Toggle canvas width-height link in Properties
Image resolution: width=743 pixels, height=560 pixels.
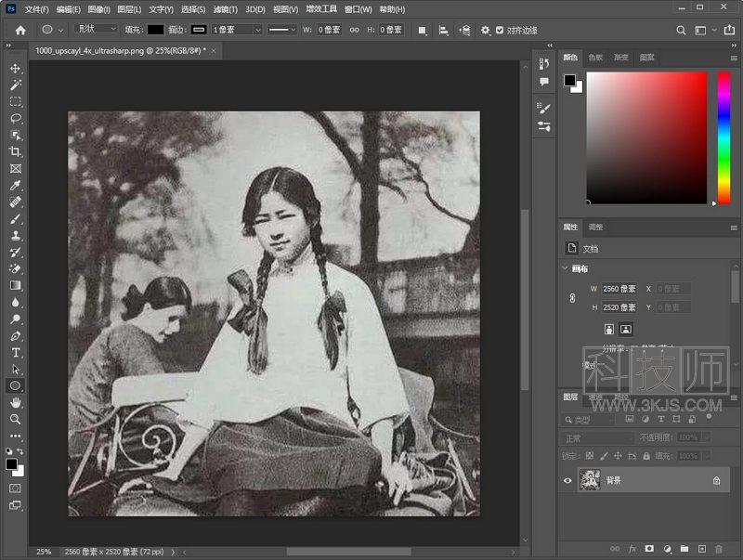coord(572,298)
